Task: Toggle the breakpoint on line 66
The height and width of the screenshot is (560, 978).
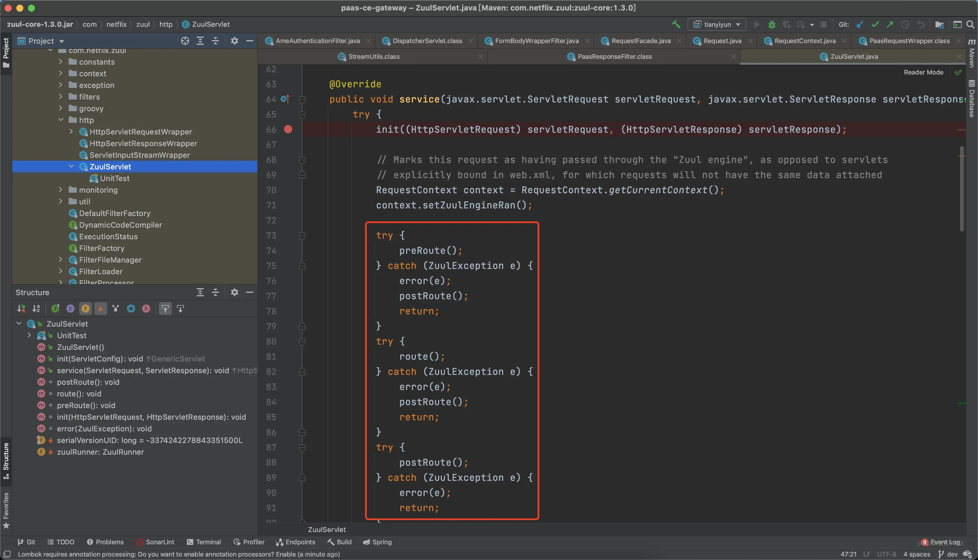Action: tap(288, 129)
